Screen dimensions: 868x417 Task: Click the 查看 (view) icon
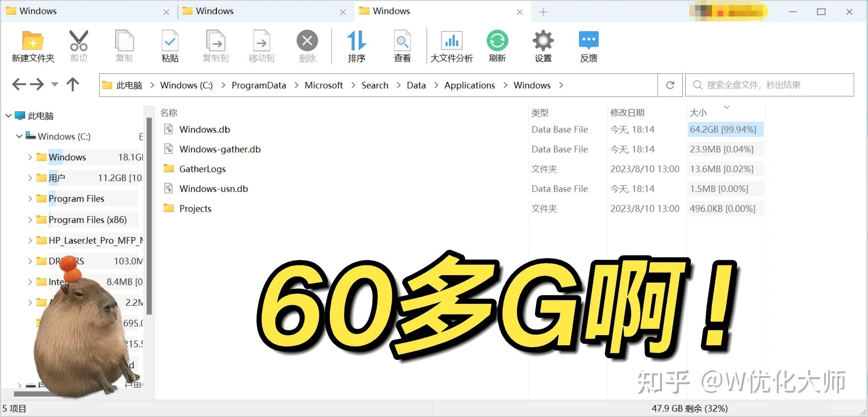coord(402,46)
